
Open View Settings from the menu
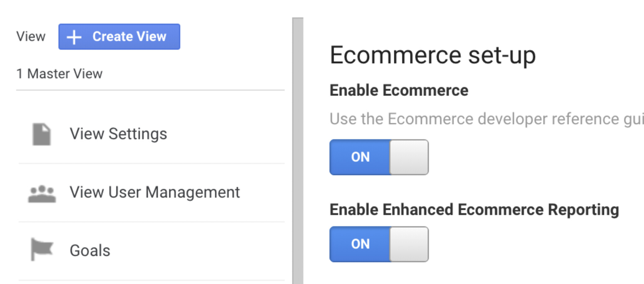[x=118, y=134]
